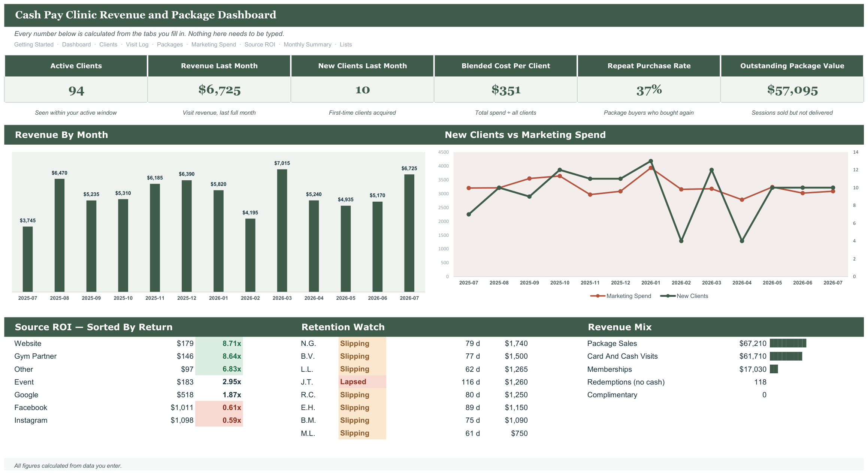Click the 2025-12 bar labeled $6,390
This screenshot has height=473, width=868.
pos(187,236)
